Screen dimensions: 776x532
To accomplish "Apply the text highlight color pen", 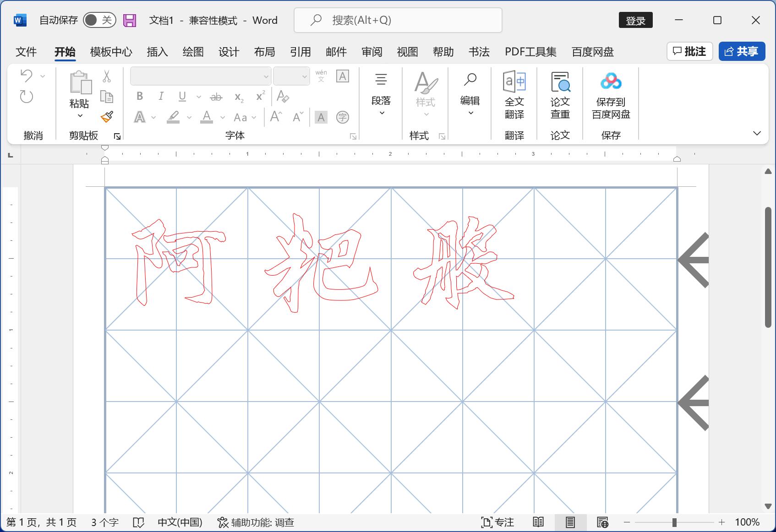I will 173,117.
